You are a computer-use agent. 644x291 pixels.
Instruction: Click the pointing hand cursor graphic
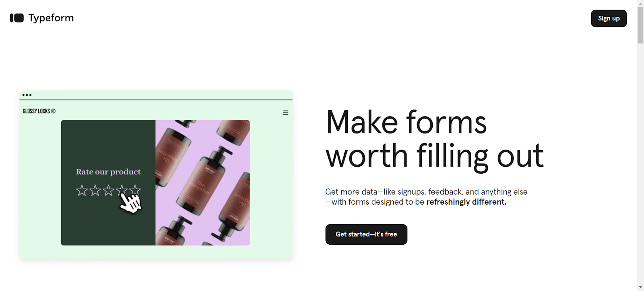click(x=131, y=203)
